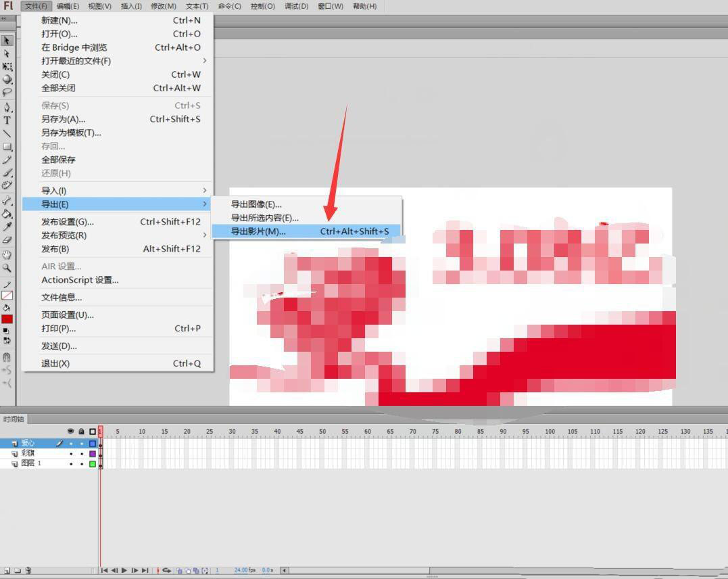Click the New Folder icon below layers
Image resolution: width=728 pixels, height=579 pixels.
click(x=17, y=570)
